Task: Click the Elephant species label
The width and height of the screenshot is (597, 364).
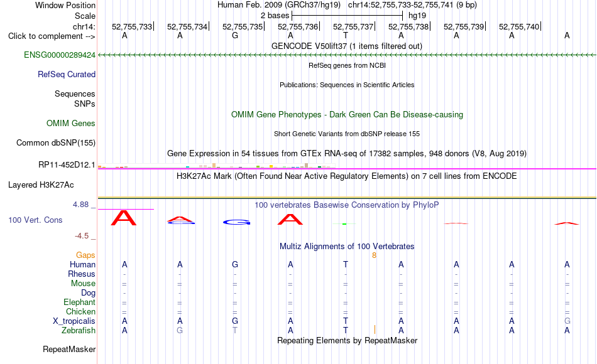Action: (x=79, y=302)
